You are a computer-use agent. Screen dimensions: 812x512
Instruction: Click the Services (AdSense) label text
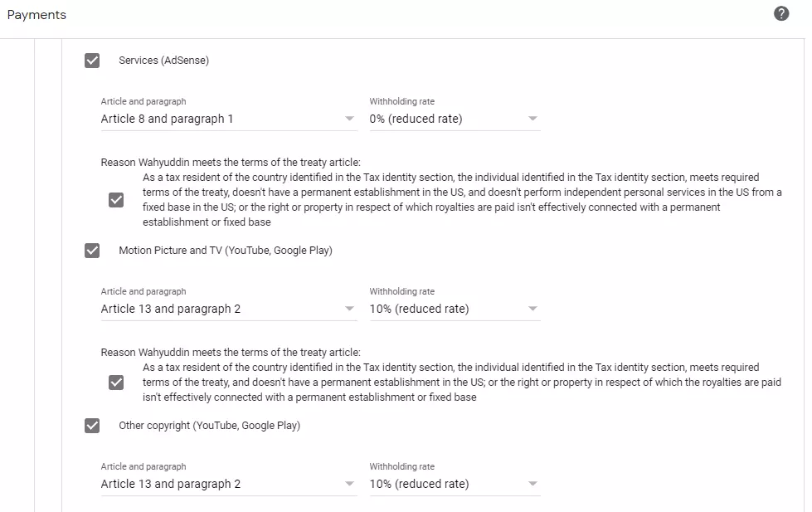point(163,61)
